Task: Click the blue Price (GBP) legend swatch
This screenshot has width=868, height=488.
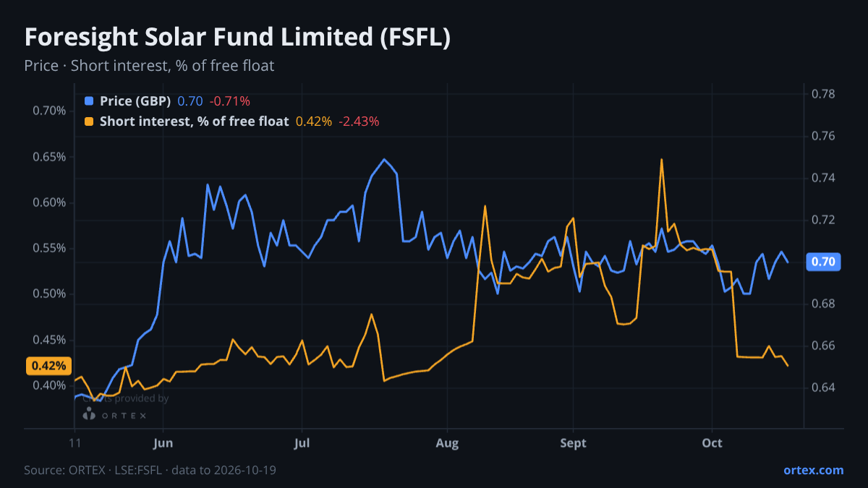Action: (x=89, y=101)
